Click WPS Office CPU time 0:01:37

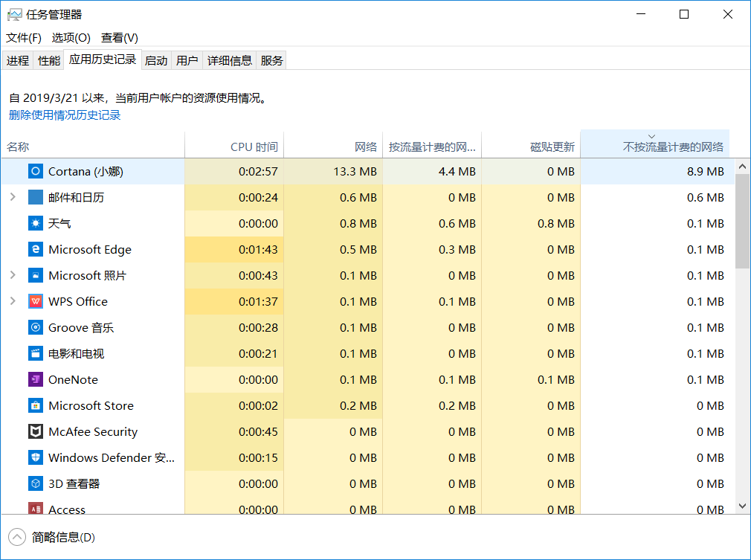coord(258,302)
